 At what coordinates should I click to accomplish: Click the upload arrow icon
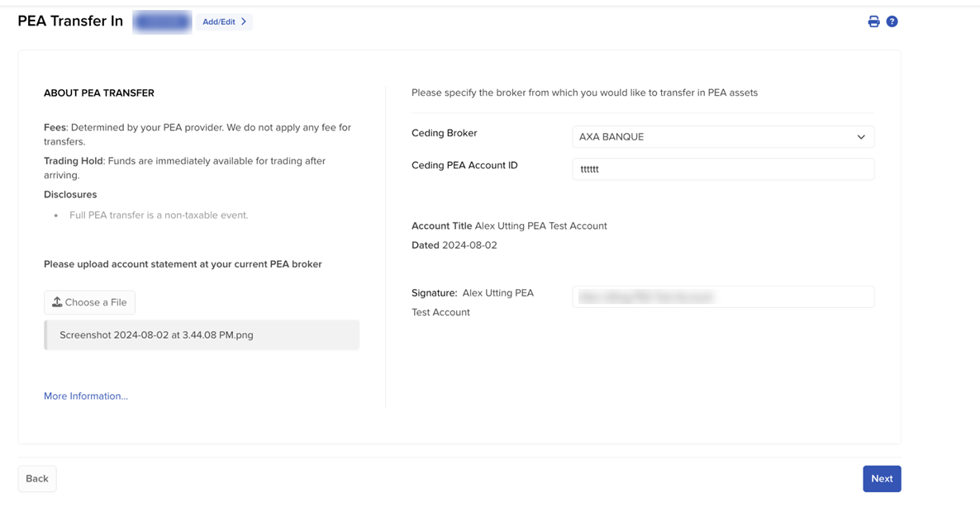pyautogui.click(x=57, y=302)
